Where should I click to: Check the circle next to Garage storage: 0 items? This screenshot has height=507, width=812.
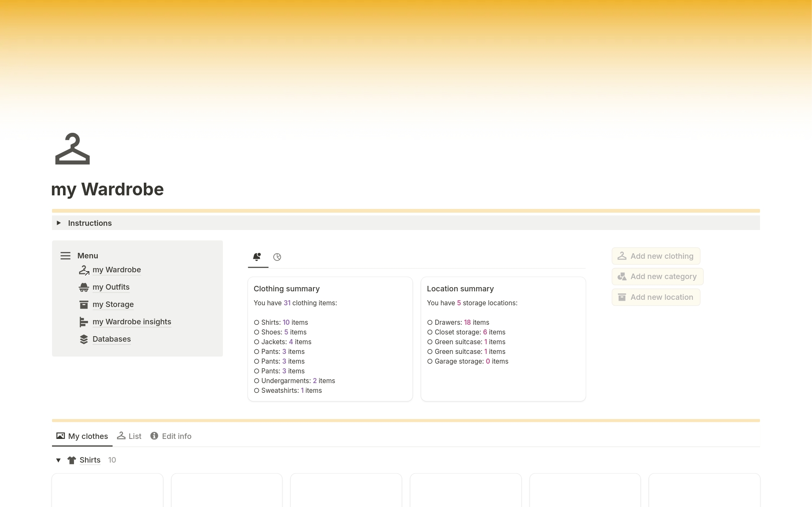[x=430, y=362]
